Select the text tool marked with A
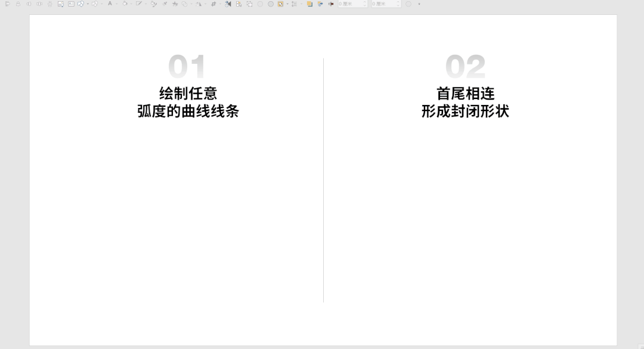Screen dimensions: 644x349 [110, 4]
